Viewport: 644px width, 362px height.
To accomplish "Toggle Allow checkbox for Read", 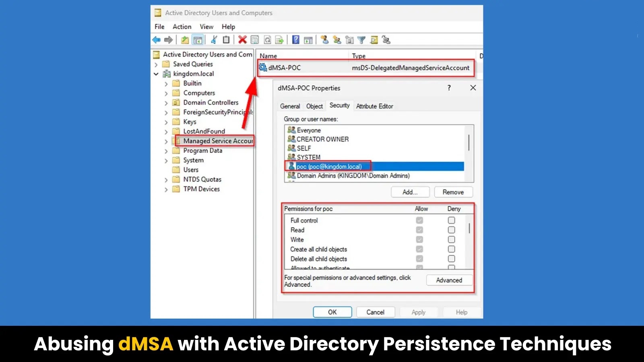I will click(419, 230).
